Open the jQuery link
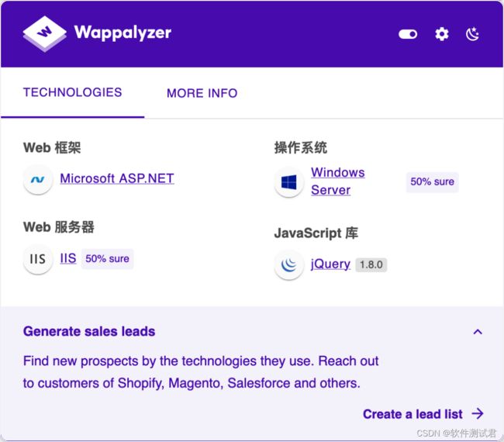Image resolution: width=504 pixels, height=442 pixels. (330, 264)
